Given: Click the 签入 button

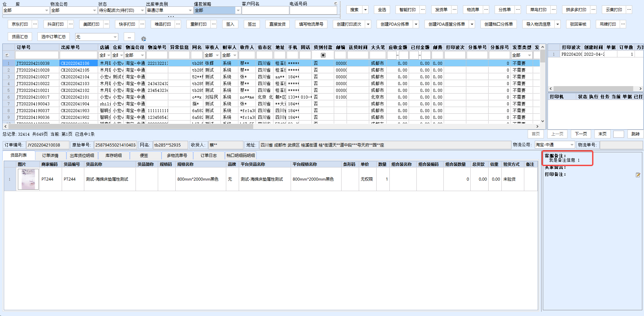Looking at the screenshot, I should [x=230, y=24].
